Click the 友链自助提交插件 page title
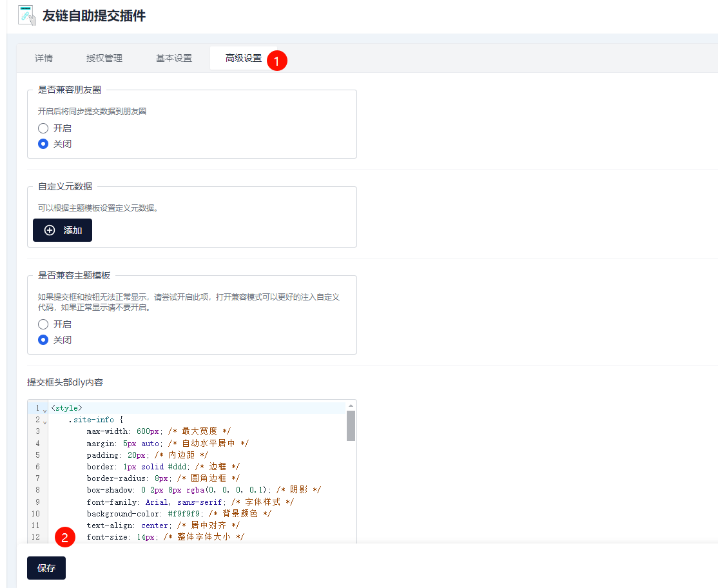Screen dimensions: 718x588 (x=94, y=15)
